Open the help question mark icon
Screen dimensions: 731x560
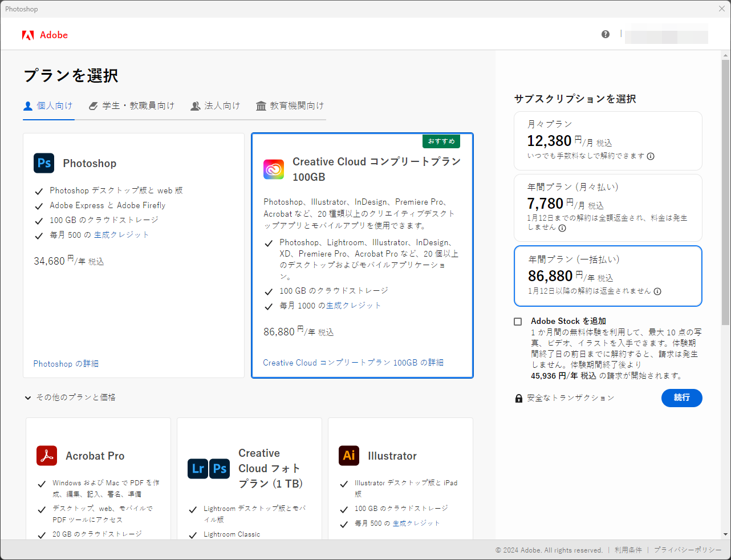pyautogui.click(x=606, y=34)
